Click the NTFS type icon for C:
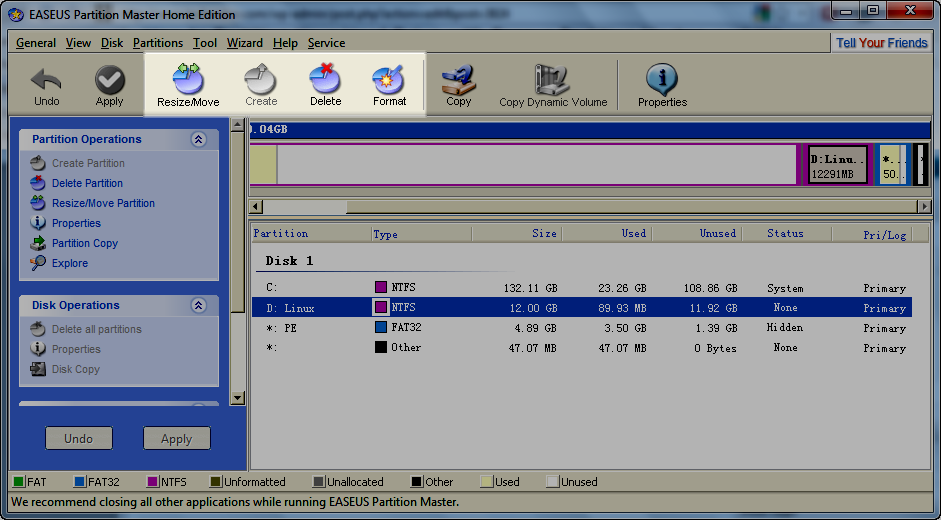 (380, 287)
